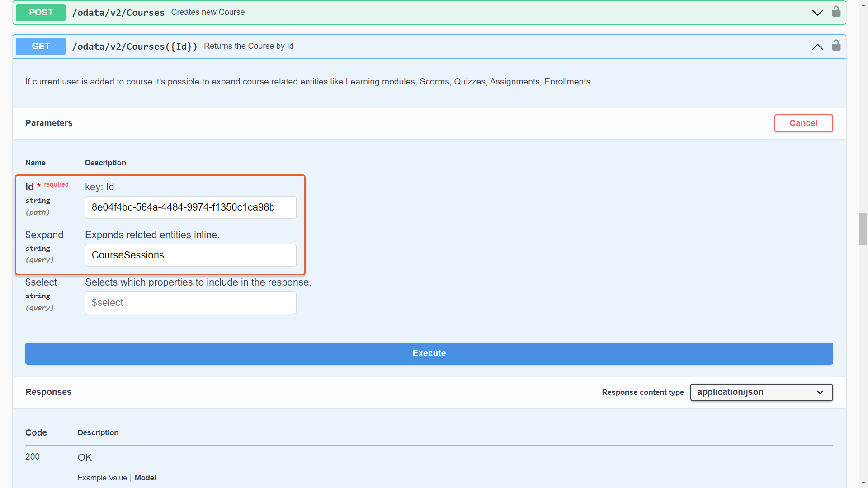
Task: Switch to the Model tab
Action: tap(145, 478)
